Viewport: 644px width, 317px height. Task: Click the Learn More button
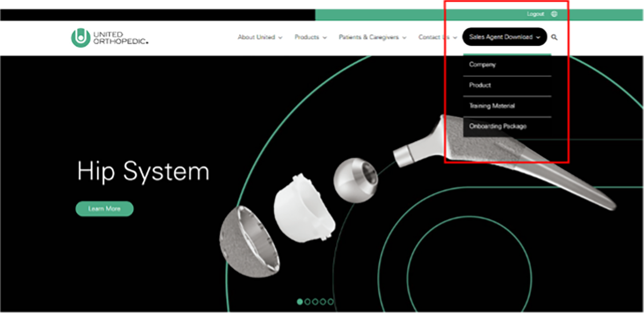tap(104, 208)
